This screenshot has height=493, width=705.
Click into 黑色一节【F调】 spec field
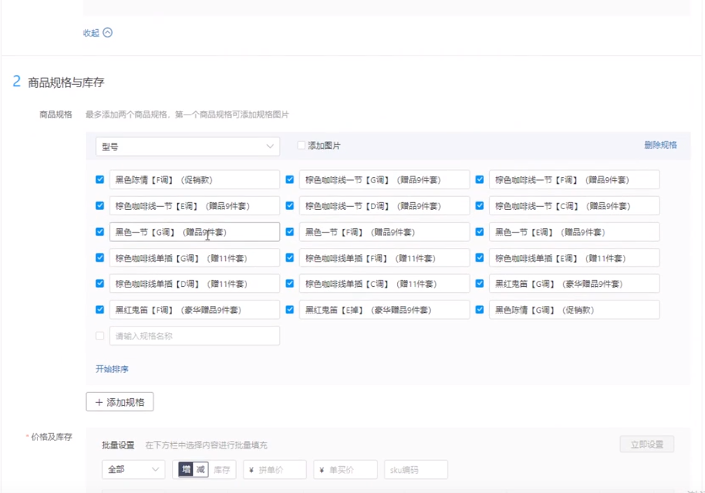click(384, 232)
